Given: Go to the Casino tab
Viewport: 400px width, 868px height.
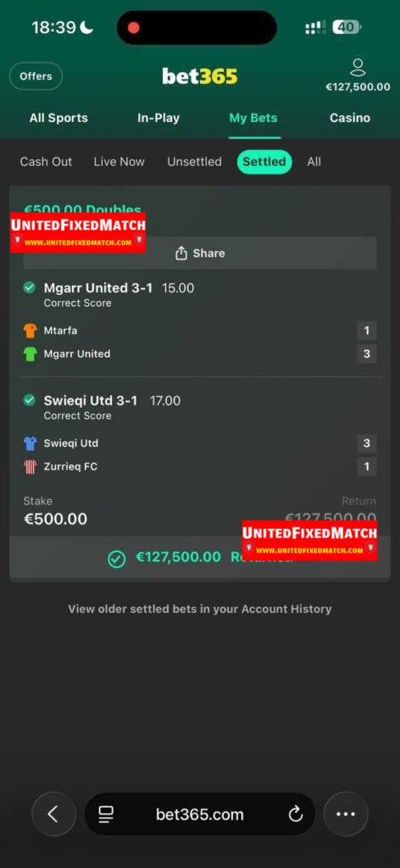Looking at the screenshot, I should tap(350, 118).
